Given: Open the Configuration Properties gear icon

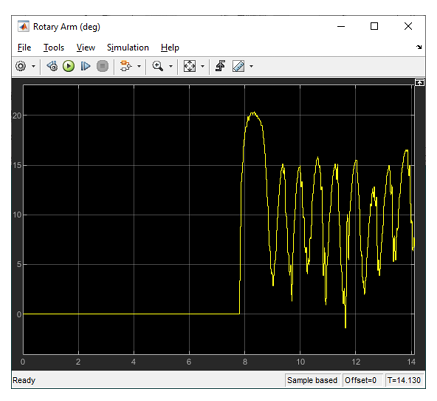Looking at the screenshot, I should (x=21, y=66).
